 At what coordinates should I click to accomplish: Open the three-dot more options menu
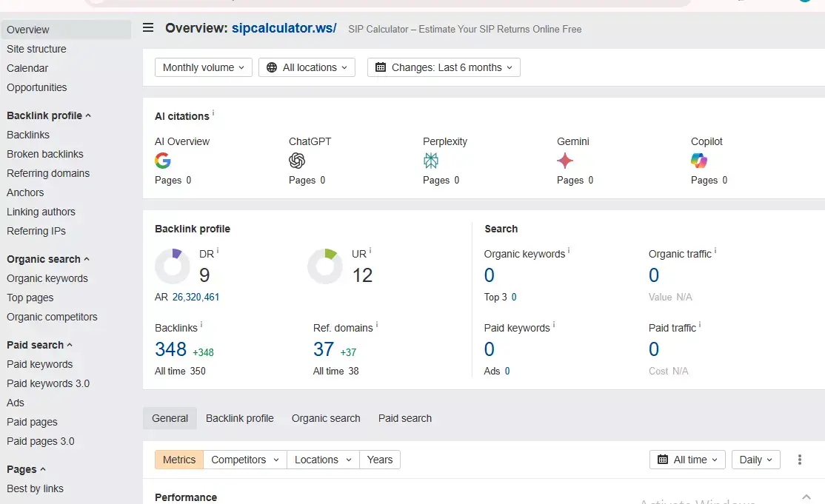800,460
